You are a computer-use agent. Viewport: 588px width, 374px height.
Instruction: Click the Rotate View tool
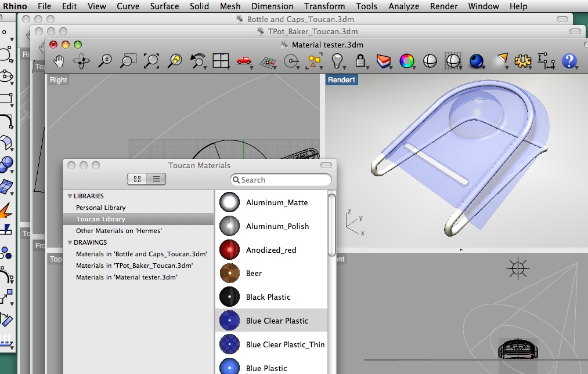tap(81, 60)
